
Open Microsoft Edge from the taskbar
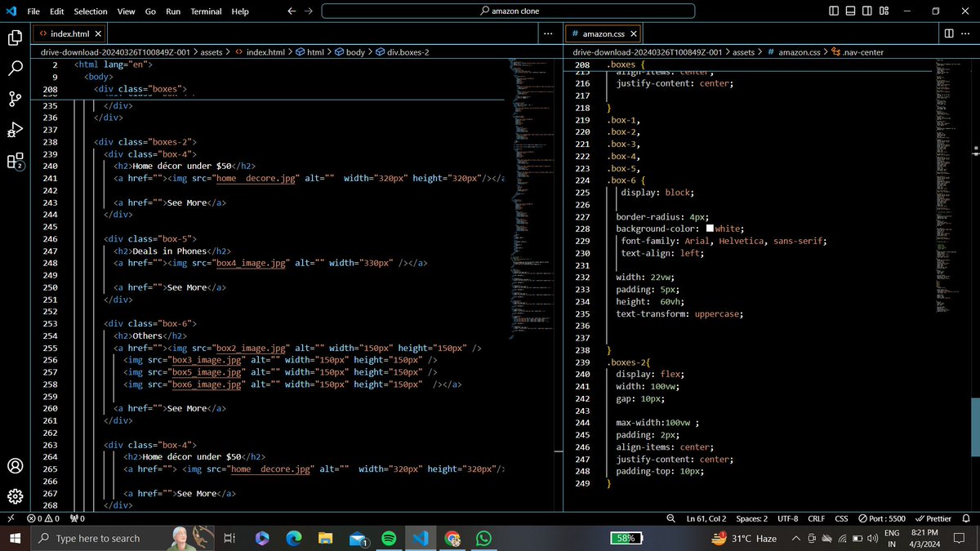coord(293,538)
